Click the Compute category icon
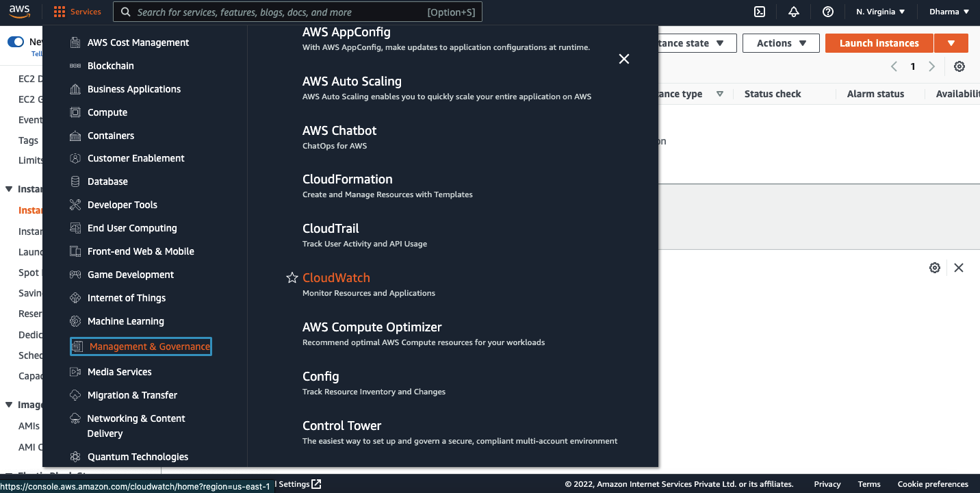The image size is (980, 493). tap(75, 112)
